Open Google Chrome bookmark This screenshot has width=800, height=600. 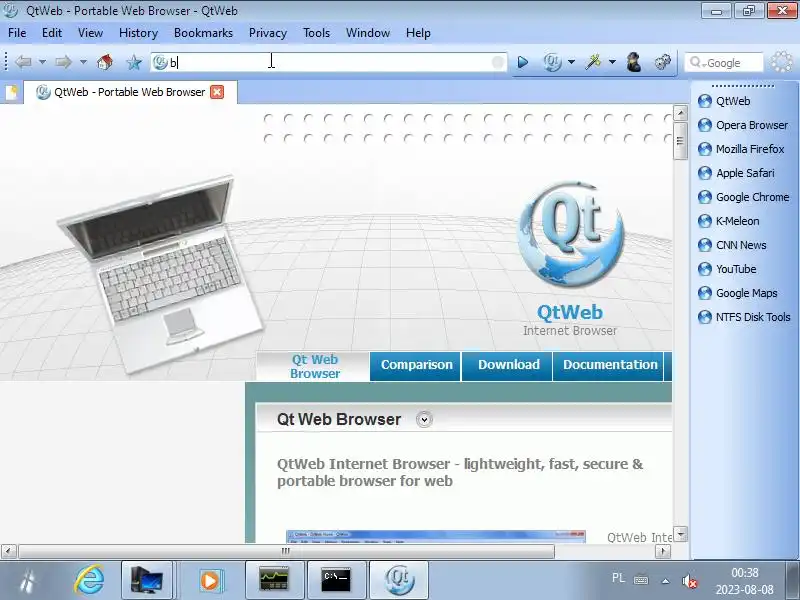pos(743,197)
